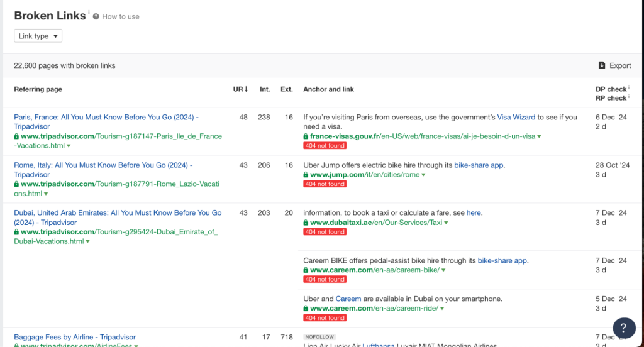Click the DP check info icon
The height and width of the screenshot is (347, 644).
point(629,89)
